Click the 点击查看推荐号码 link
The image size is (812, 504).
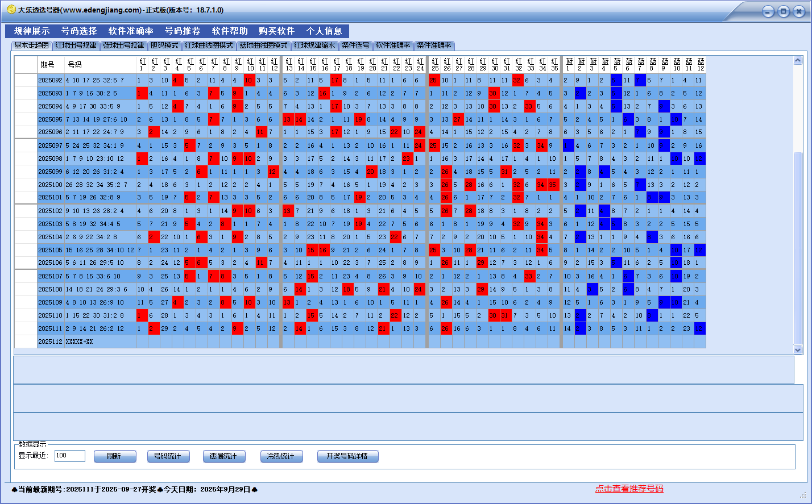tap(629, 489)
